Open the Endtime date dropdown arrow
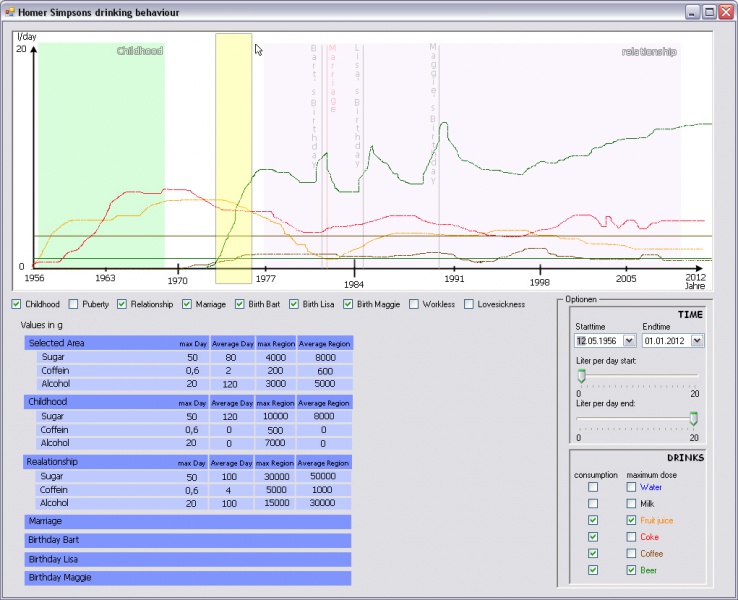Screen dimensions: 738x600 698,340
